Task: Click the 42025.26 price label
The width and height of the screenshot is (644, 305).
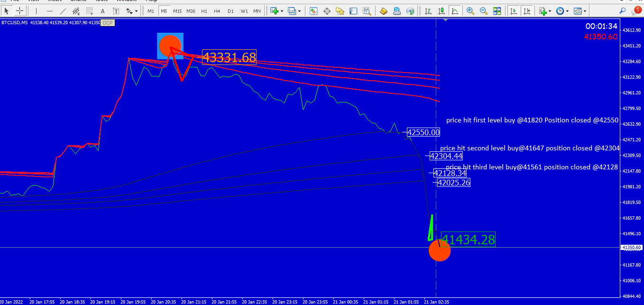Action: pos(454,183)
